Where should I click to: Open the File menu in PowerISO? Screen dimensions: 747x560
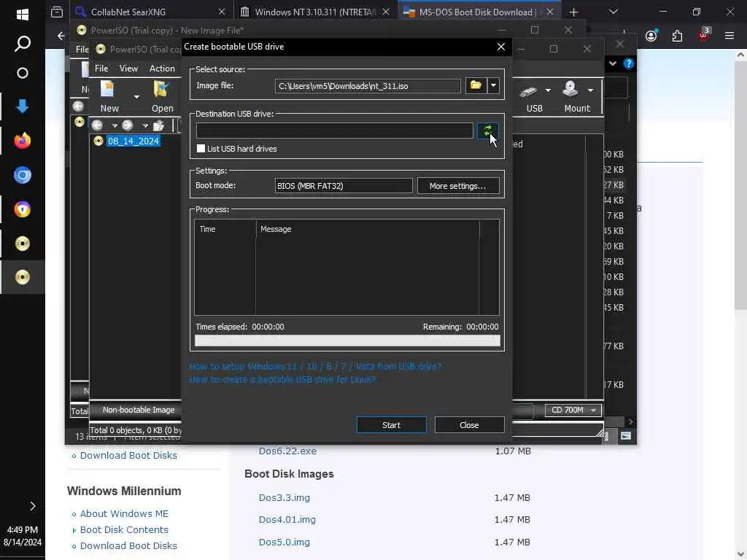pyautogui.click(x=101, y=69)
